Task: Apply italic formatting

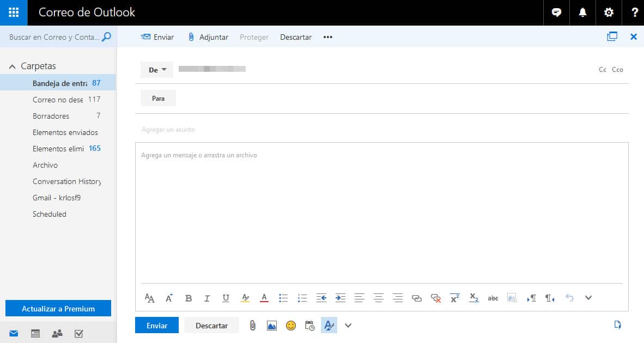Action: tap(207, 298)
